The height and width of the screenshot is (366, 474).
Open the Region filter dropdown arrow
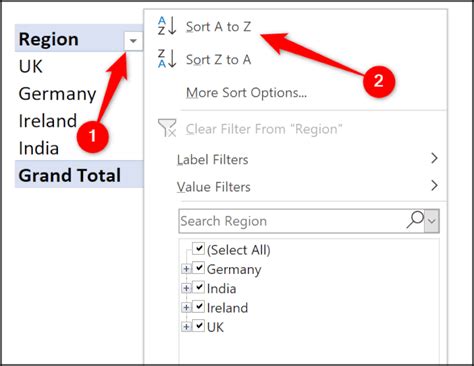click(x=133, y=41)
